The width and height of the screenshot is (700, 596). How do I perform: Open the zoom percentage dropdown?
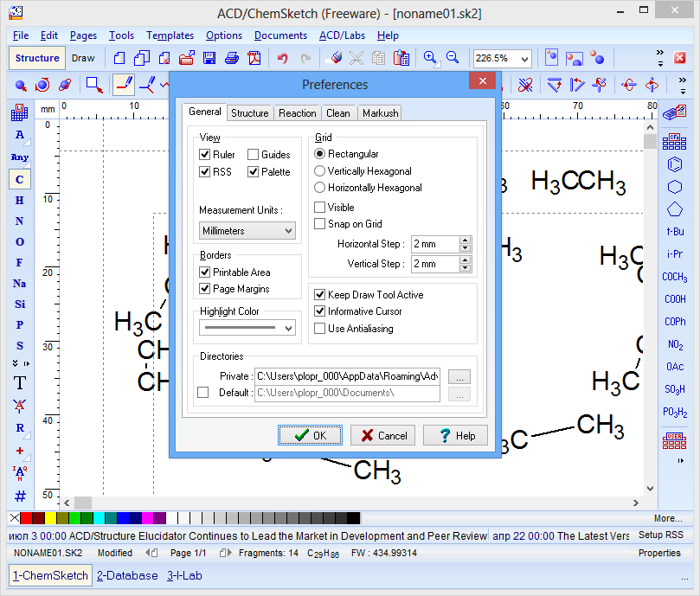click(524, 59)
